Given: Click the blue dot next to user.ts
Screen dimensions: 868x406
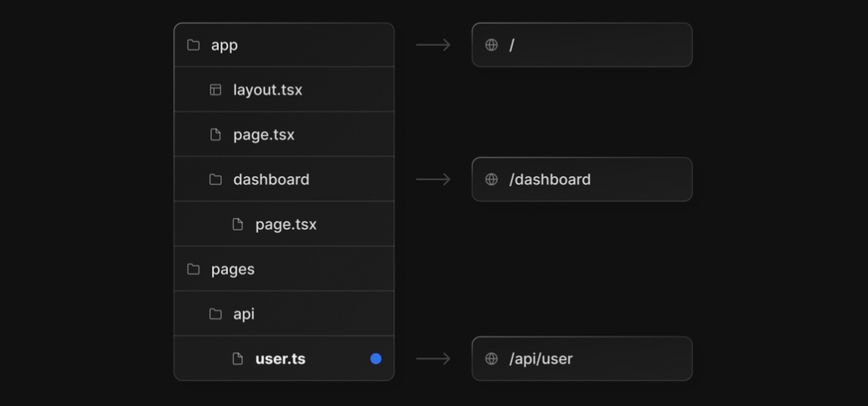Looking at the screenshot, I should click(376, 359).
